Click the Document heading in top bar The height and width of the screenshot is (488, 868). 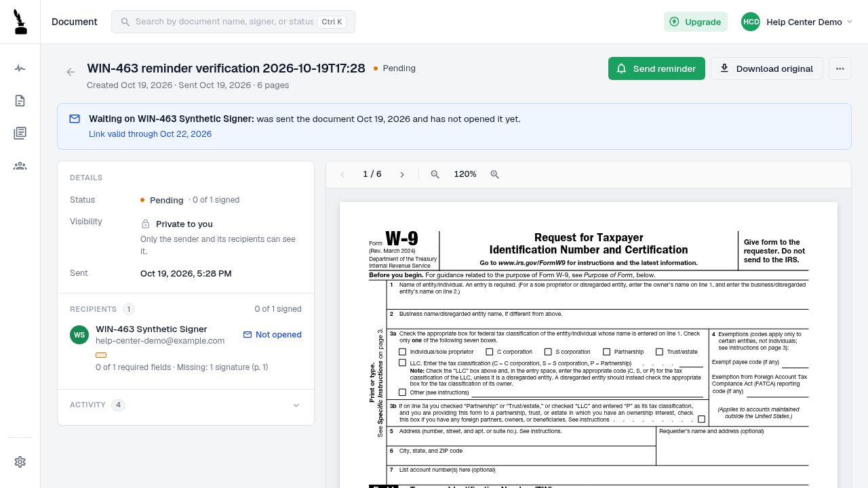click(x=75, y=22)
